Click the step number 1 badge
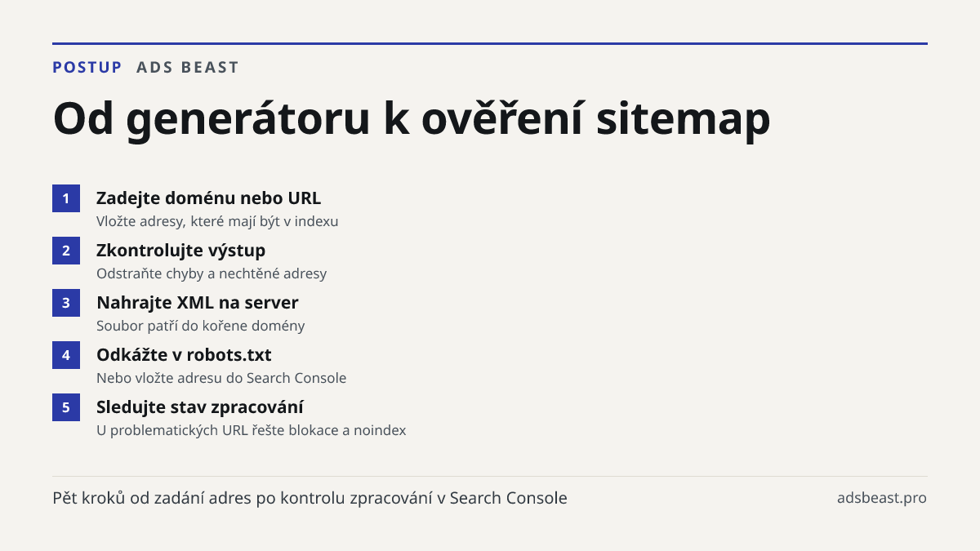Screen dimensions: 980x551 pyautogui.click(x=66, y=198)
